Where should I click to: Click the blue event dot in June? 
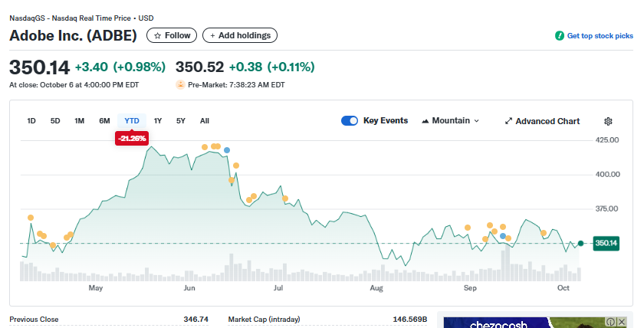tap(227, 150)
